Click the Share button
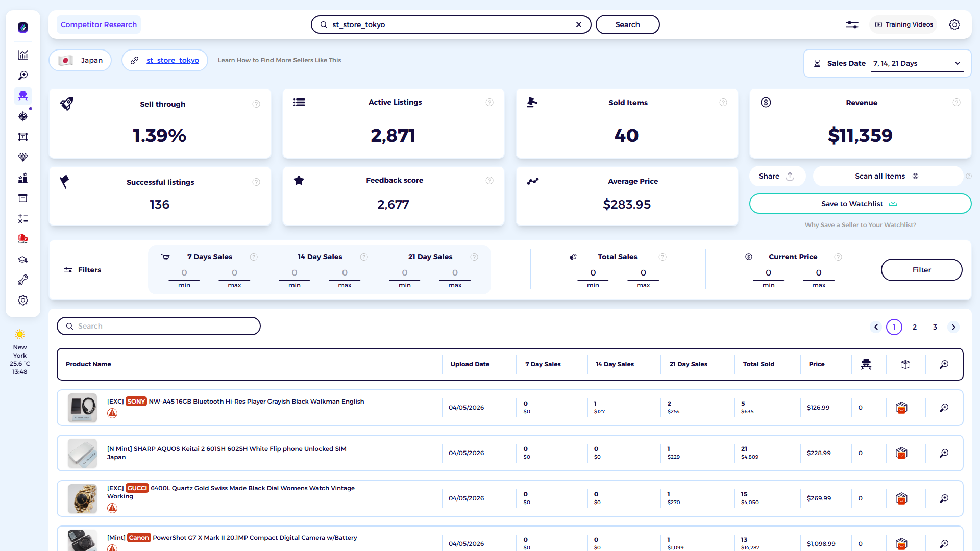Image resolution: width=980 pixels, height=551 pixels. [x=777, y=176]
